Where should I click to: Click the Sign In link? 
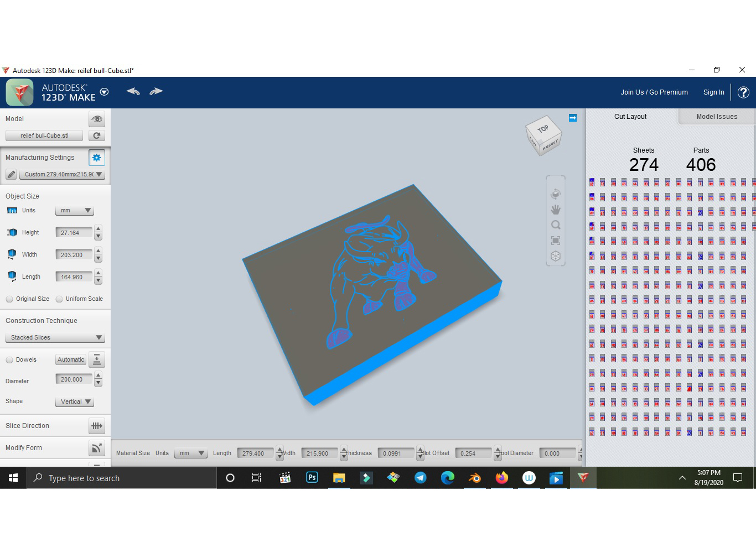coord(713,92)
